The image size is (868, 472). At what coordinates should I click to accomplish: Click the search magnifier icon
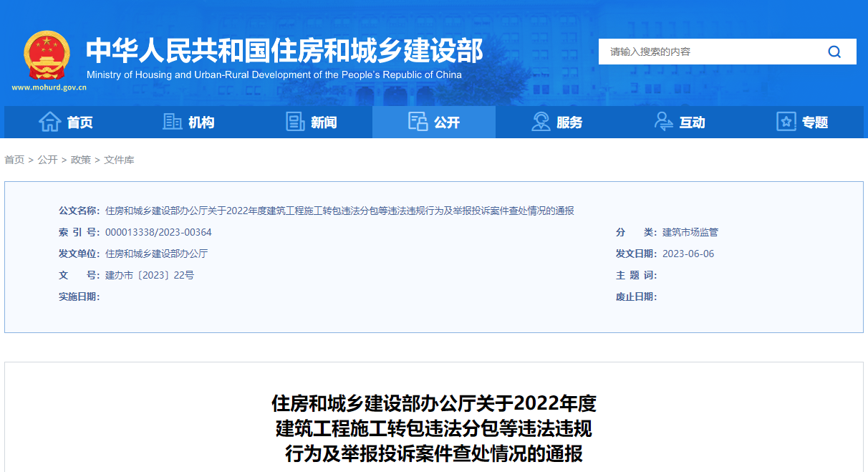click(834, 52)
